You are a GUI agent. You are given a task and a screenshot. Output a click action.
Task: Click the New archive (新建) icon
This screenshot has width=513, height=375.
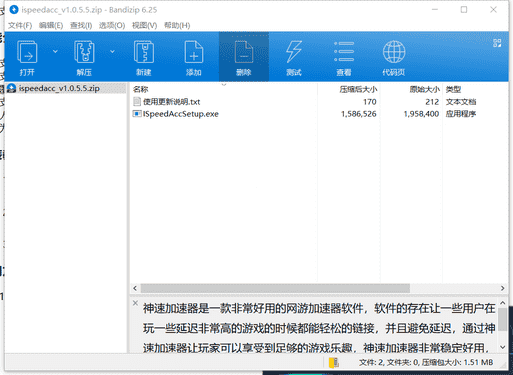click(144, 52)
